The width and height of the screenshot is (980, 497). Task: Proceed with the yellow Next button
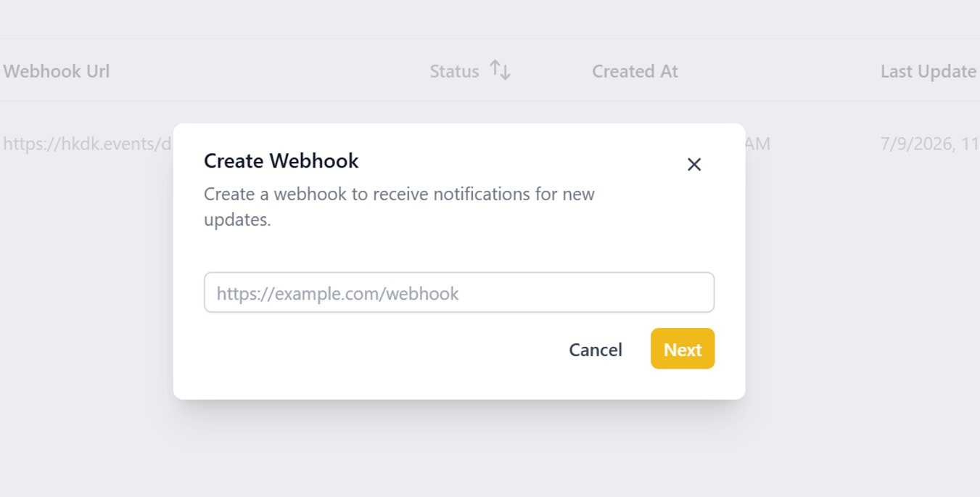[683, 349]
